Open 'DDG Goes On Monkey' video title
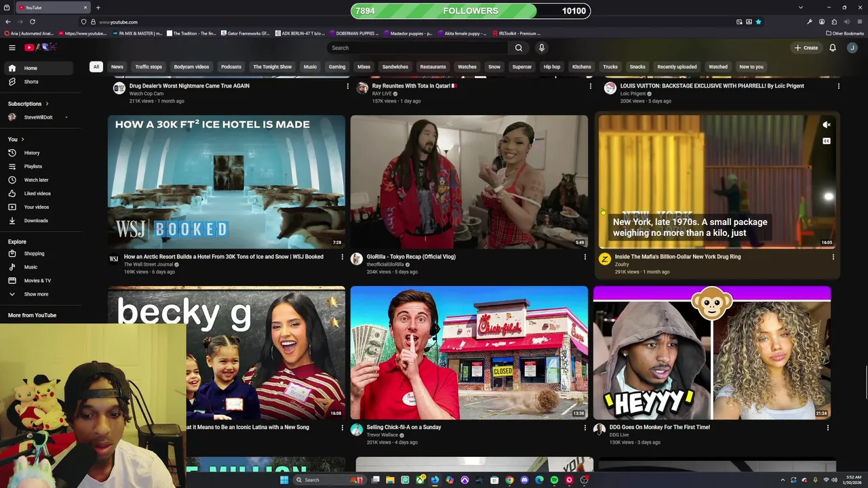 pos(660,427)
